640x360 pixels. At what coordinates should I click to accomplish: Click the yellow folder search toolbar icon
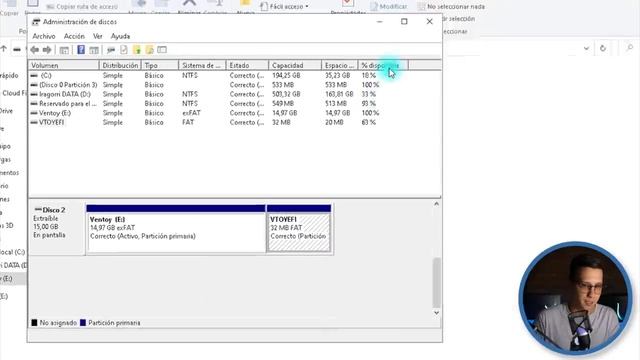[149, 50]
